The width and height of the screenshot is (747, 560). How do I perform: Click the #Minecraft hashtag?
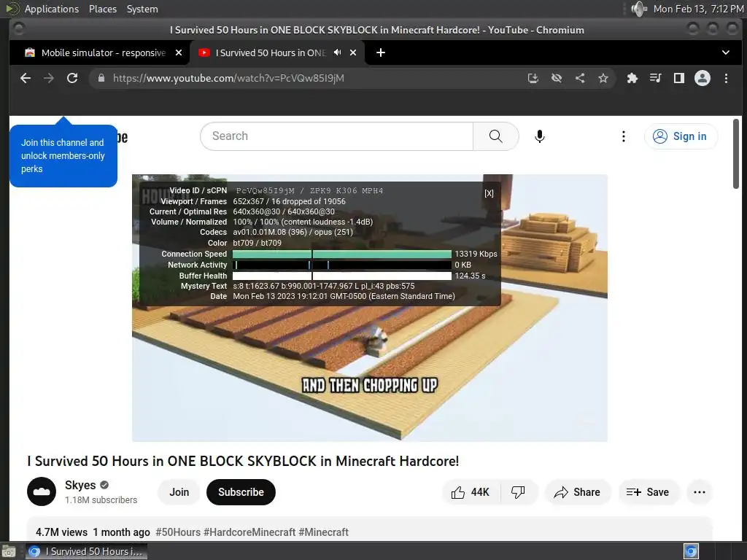(323, 532)
